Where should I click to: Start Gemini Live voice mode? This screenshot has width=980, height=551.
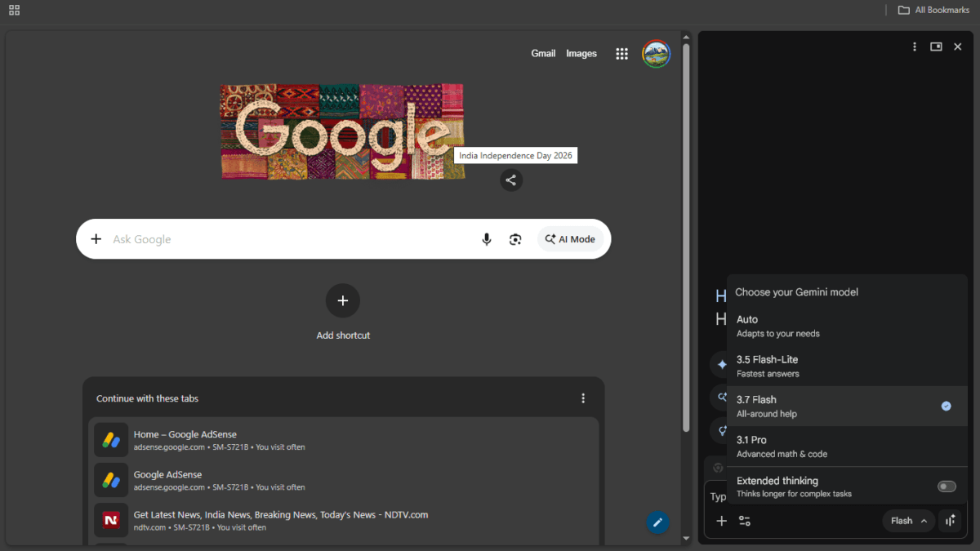pos(950,521)
